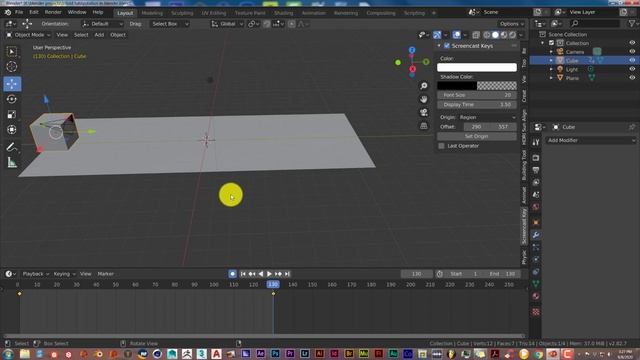
Task: Toggle the Collection exclude checkbox in the outliner
Action: click(551, 43)
